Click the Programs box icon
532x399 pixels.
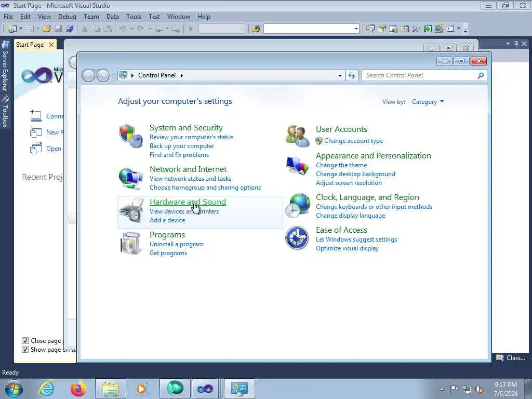tap(131, 243)
